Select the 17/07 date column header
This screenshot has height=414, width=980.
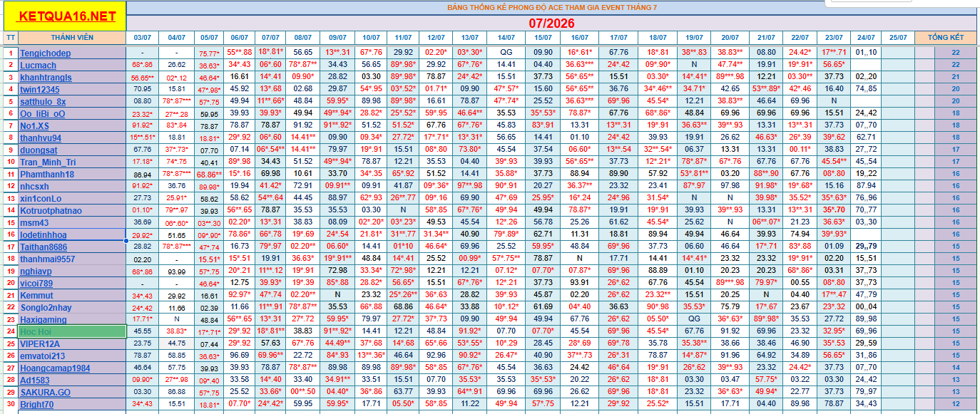pyautogui.click(x=618, y=37)
